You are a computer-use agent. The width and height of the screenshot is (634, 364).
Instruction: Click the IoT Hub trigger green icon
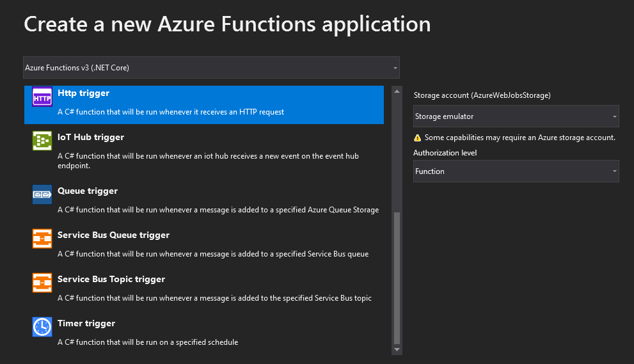pyautogui.click(x=42, y=141)
